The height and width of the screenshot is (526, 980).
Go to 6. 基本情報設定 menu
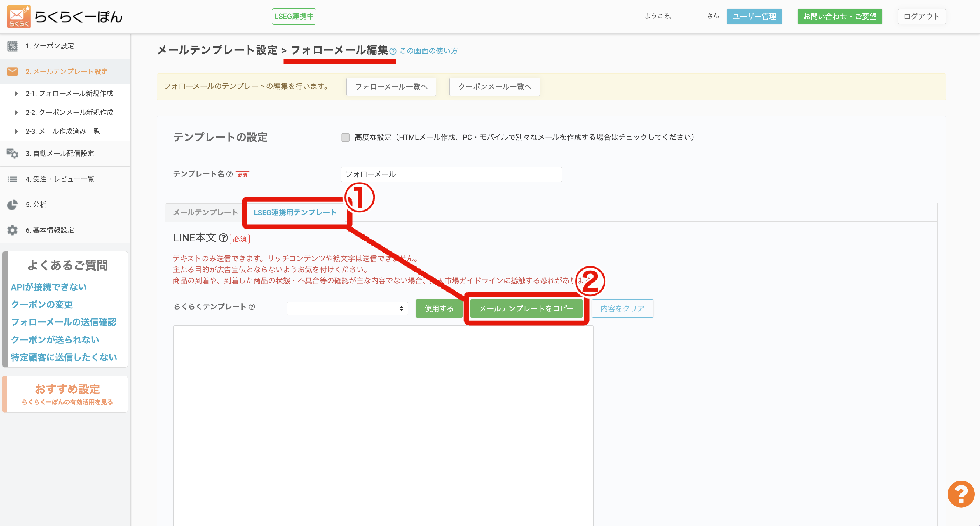(65, 230)
